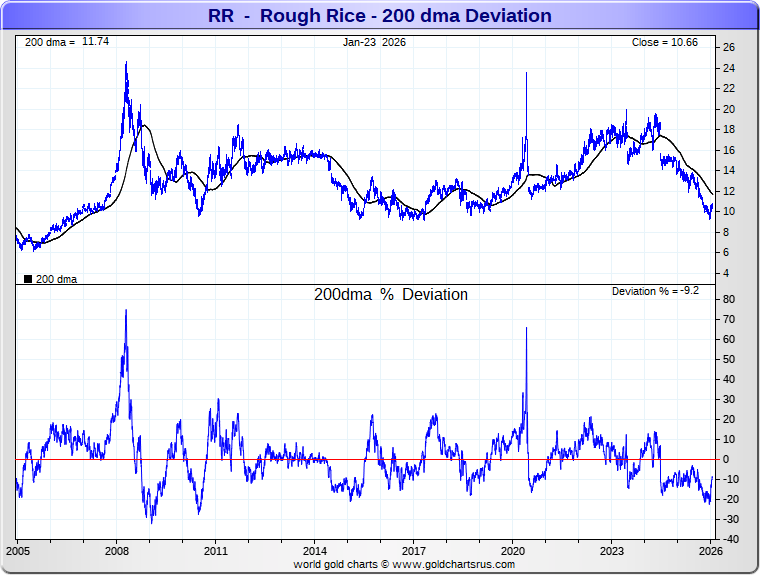Click the 2005 x-axis year label
Screen dimensions: 760x575
pos(19,551)
